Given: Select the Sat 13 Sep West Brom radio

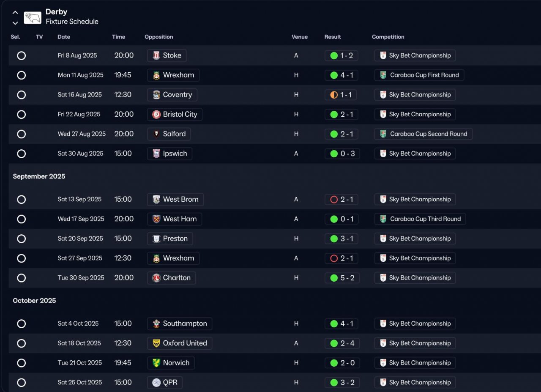Looking at the screenshot, I should pos(22,200).
